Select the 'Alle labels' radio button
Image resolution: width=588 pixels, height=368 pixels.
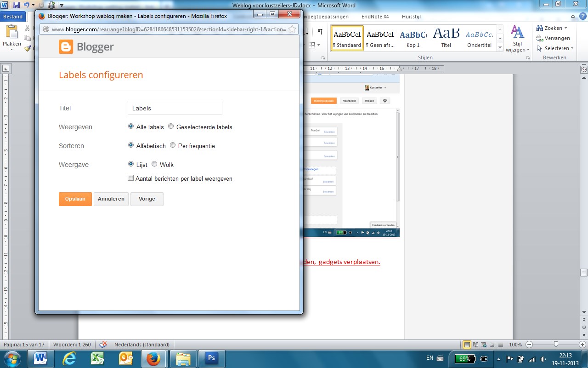coord(131,126)
